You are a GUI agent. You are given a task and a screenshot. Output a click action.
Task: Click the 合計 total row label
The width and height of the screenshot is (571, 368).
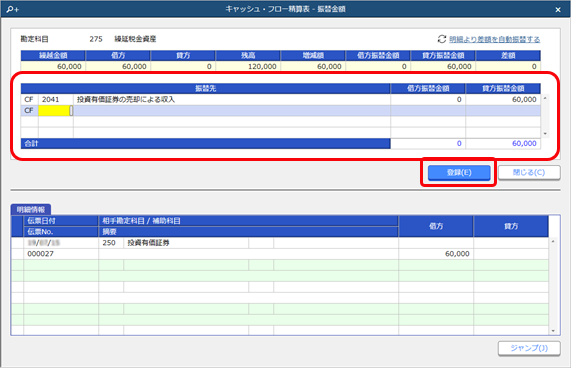click(32, 143)
